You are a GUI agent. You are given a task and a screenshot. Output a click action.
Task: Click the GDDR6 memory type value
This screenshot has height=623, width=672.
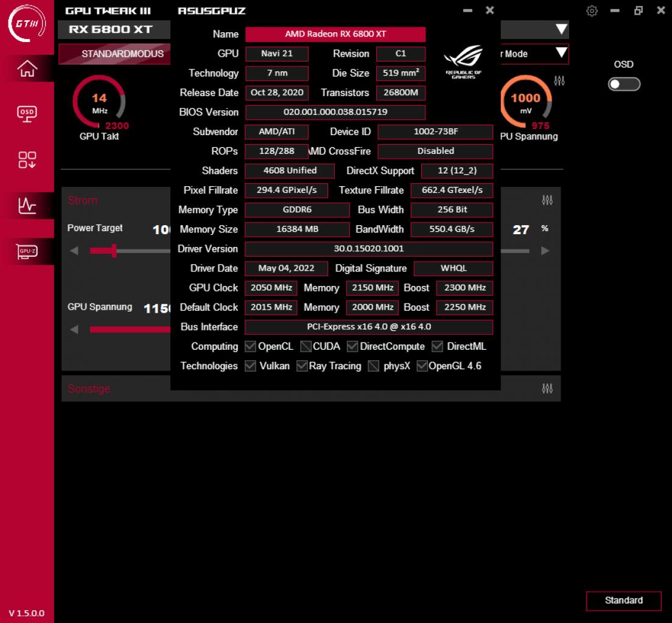(298, 210)
